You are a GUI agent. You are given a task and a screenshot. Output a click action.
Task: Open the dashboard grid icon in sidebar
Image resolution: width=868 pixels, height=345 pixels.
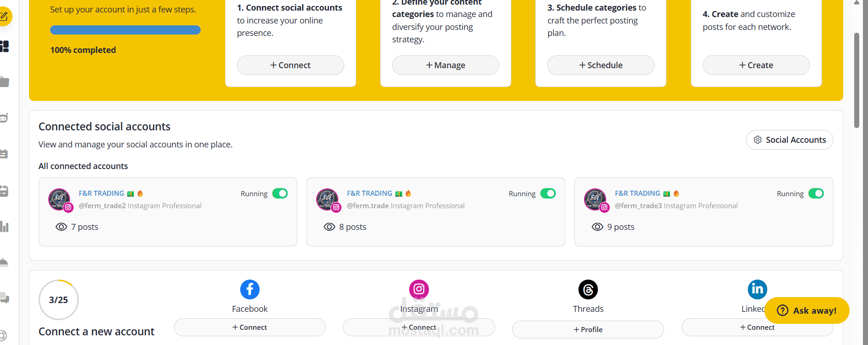(x=4, y=46)
